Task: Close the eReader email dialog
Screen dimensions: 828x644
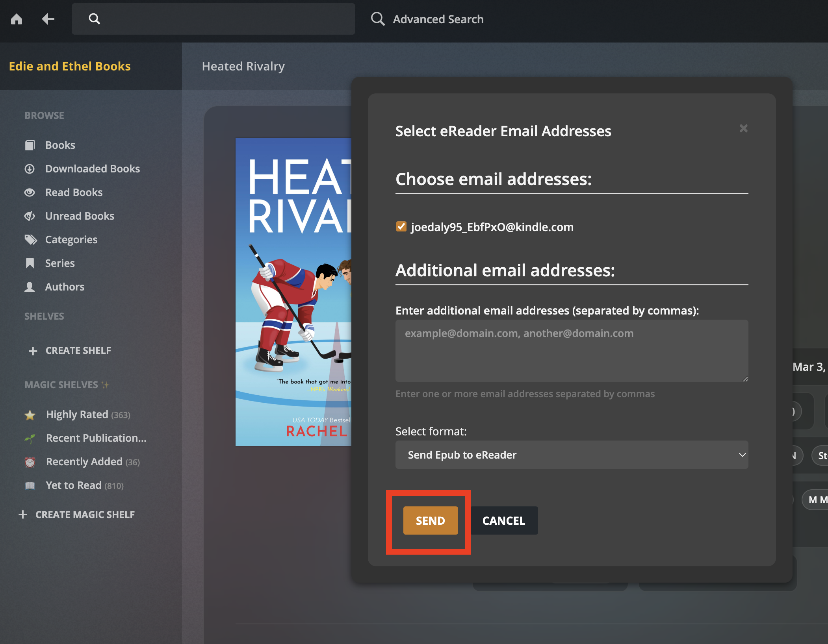Action: pyautogui.click(x=743, y=128)
